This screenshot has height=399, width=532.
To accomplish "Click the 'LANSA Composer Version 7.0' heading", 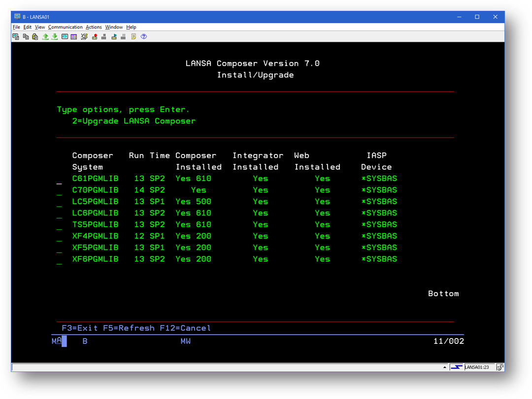I will [252, 63].
